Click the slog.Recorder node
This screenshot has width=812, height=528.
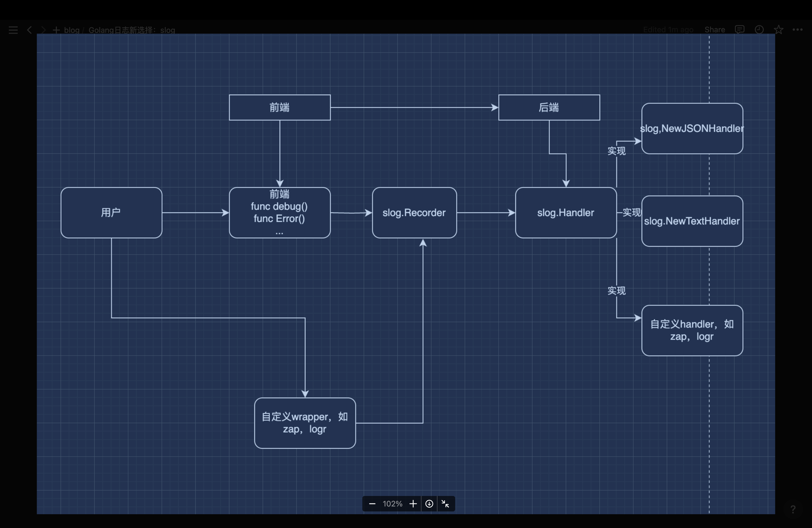point(414,212)
